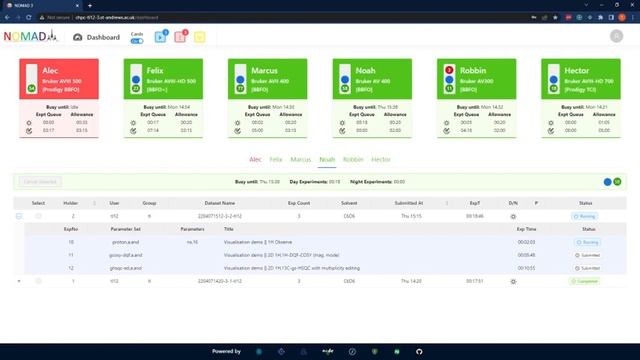
Task: Click the red error badge on Robbin card
Action: (x=449, y=70)
